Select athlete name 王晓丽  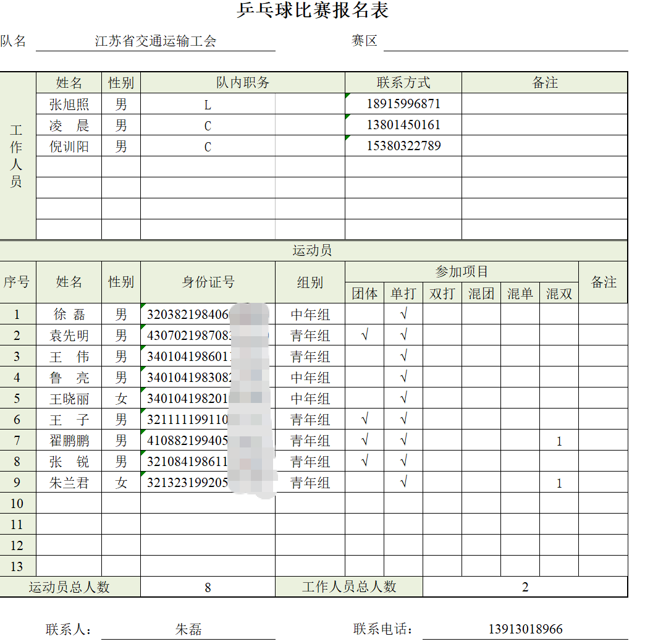click(x=69, y=399)
